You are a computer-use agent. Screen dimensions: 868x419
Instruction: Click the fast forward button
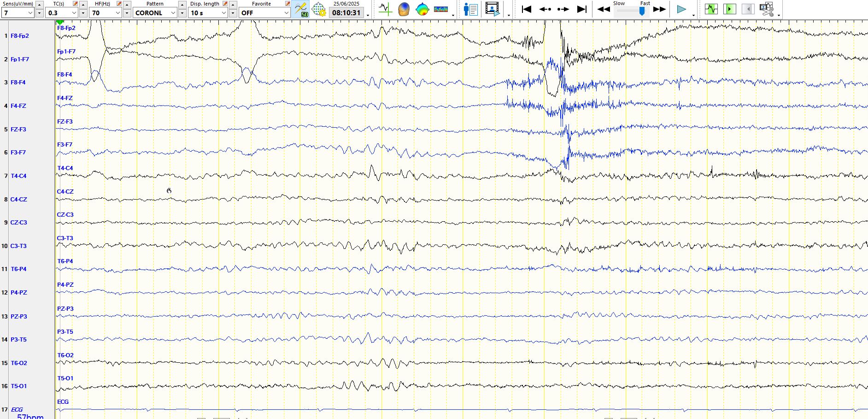660,9
